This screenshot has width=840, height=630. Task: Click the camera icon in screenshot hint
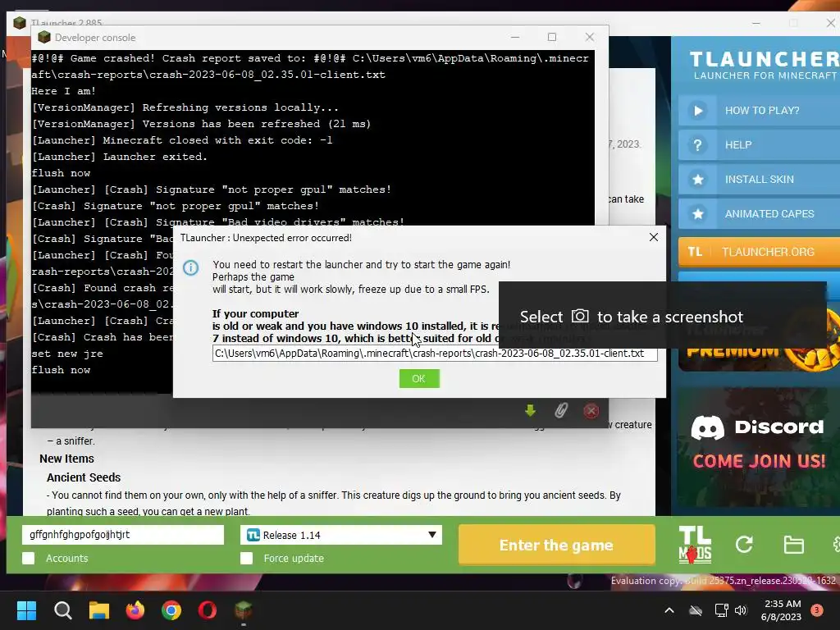click(580, 316)
